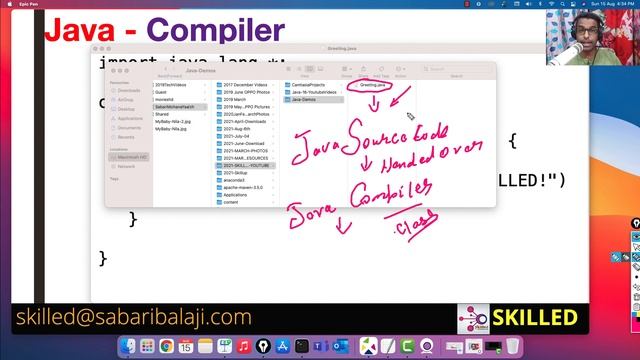Screen dimensions: 640x360
Task: Click the Finder Add Tags button
Action: (x=381, y=69)
